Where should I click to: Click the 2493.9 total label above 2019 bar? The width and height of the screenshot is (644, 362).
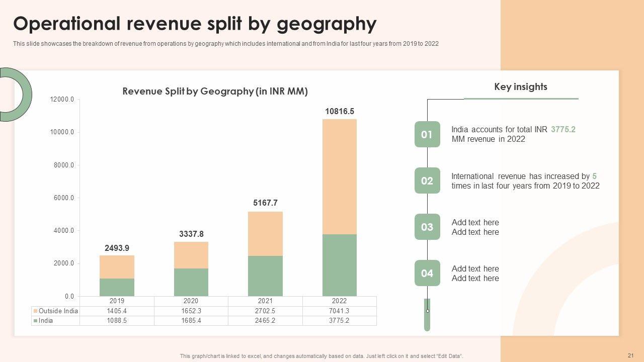tap(117, 248)
